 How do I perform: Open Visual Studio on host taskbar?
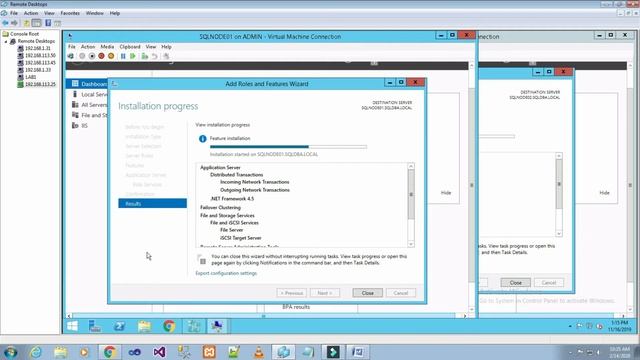pos(159,351)
